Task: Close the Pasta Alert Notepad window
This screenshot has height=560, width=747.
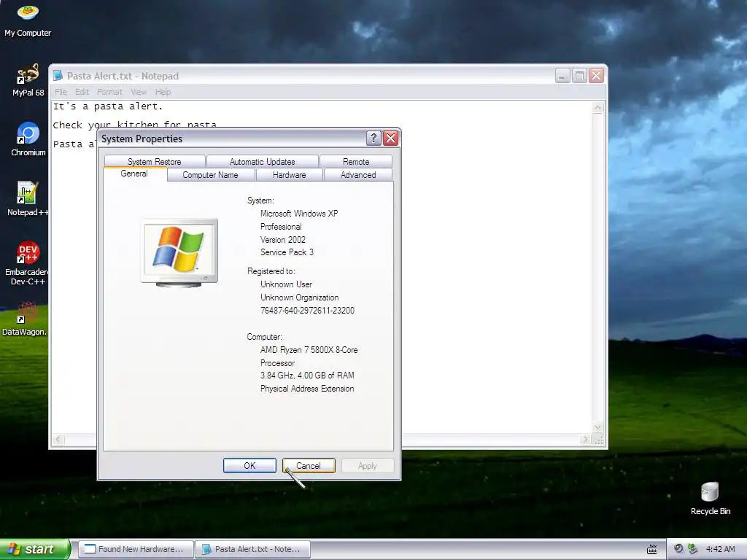Action: (x=597, y=76)
